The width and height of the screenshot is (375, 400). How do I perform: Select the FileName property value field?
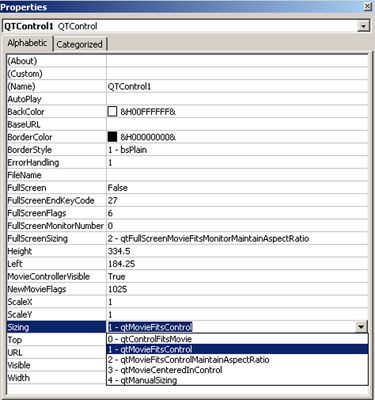237,175
